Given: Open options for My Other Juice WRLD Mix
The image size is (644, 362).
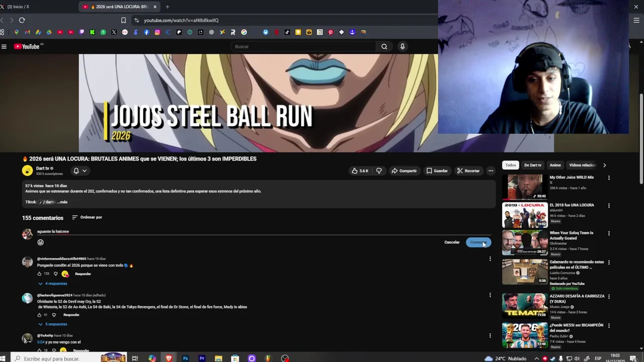Looking at the screenshot, I should coord(609,178).
